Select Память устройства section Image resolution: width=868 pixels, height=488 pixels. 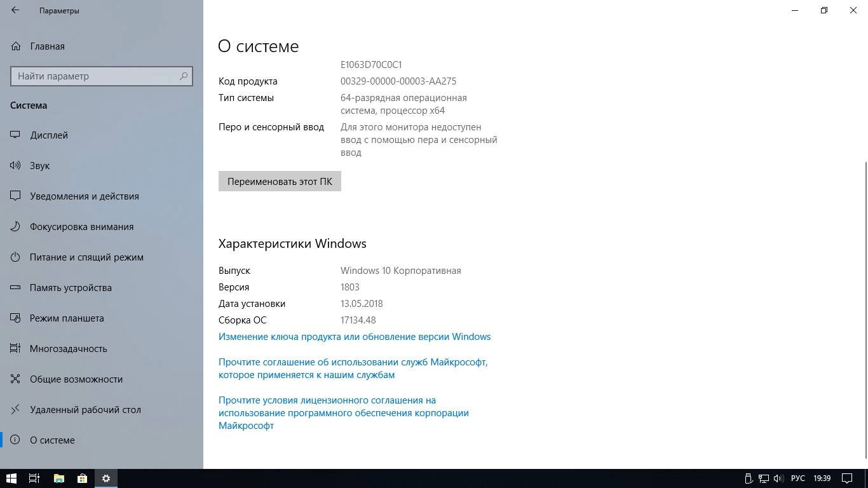(x=102, y=288)
